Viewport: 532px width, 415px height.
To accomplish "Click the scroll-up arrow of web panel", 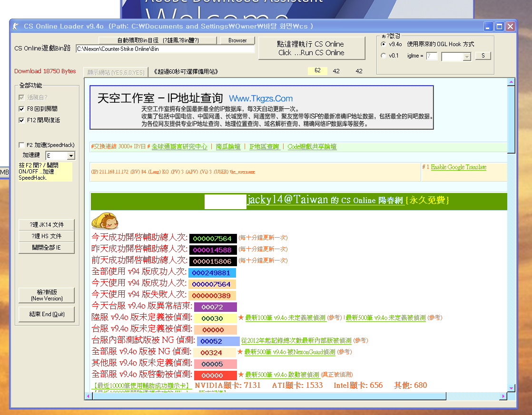I will click(x=511, y=82).
